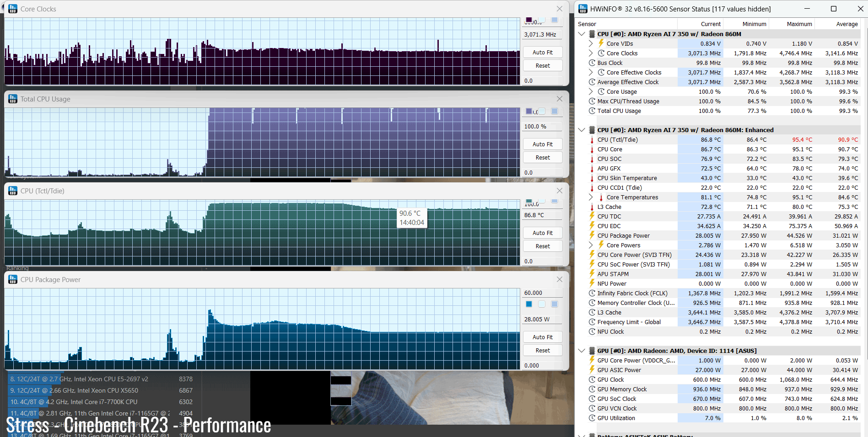The height and width of the screenshot is (437, 868).
Task: Click the 60.000 maximum field in CPU Package Power graph
Action: [x=543, y=293]
